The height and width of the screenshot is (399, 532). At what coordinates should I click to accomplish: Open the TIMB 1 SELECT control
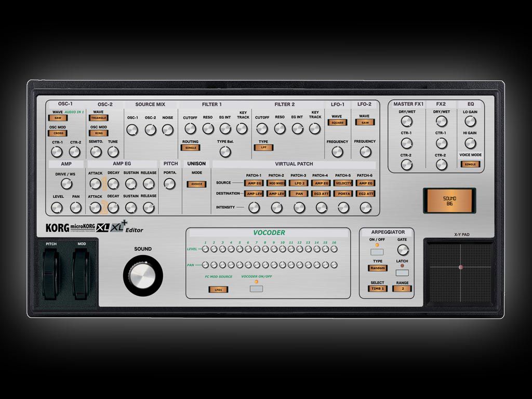click(x=377, y=288)
